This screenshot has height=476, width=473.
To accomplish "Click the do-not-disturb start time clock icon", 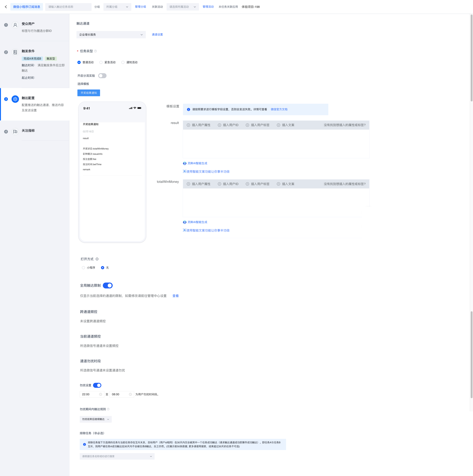I will click(x=101, y=394).
